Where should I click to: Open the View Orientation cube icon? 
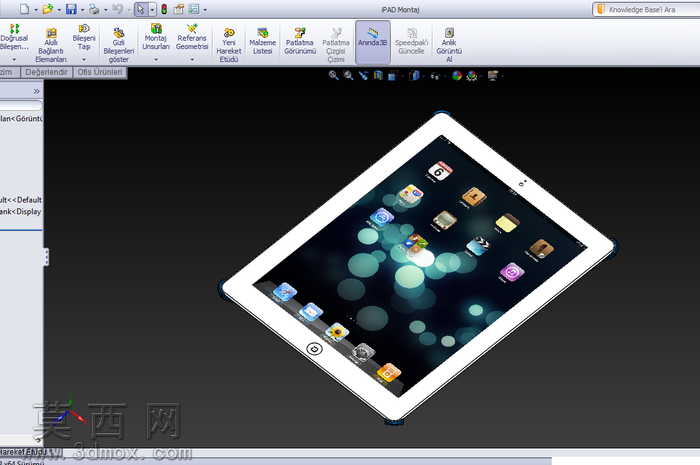tap(393, 76)
